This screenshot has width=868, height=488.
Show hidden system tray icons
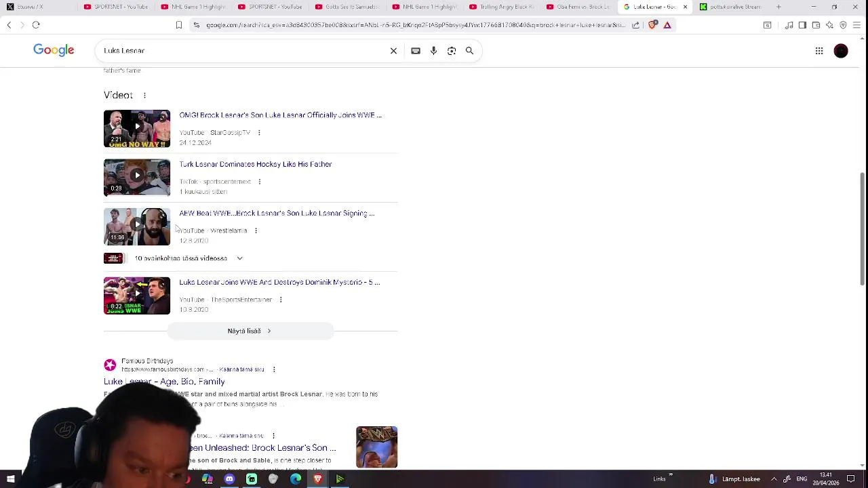tap(774, 479)
